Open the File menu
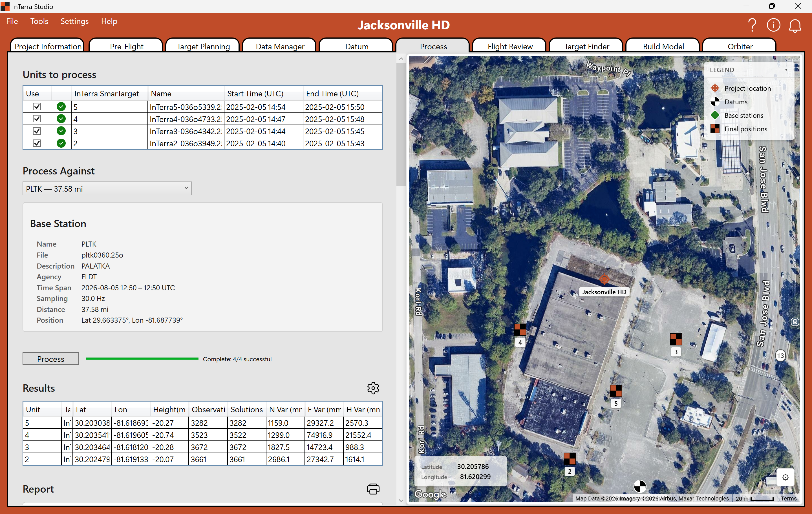The height and width of the screenshot is (514, 812). [x=12, y=21]
